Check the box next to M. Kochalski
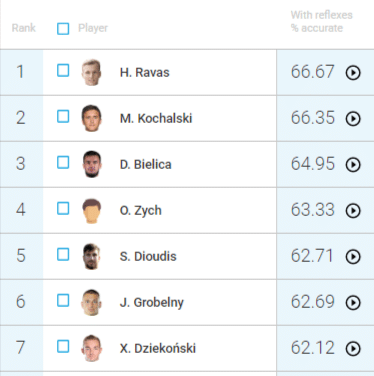Screen dimensions: 374x376 tap(63, 117)
